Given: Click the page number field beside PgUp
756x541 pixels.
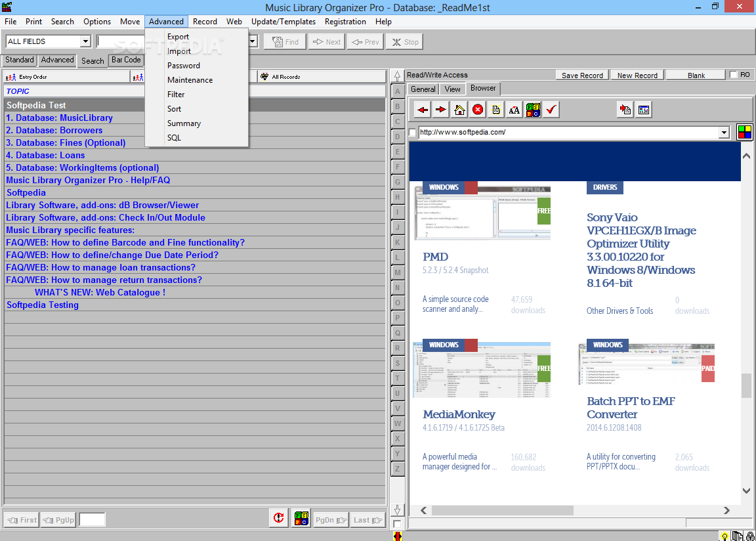Looking at the screenshot, I should coord(92,519).
